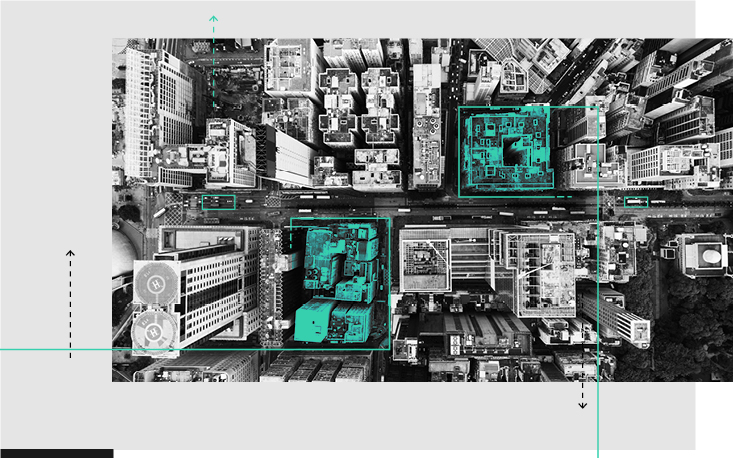The width and height of the screenshot is (733, 458).
Task: Select the lower helipad H circle
Action: 154,328
